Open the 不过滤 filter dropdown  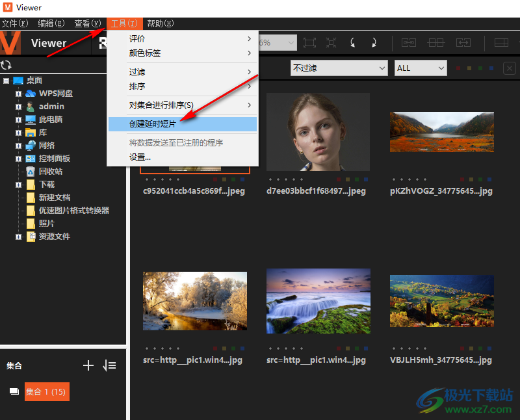[339, 68]
